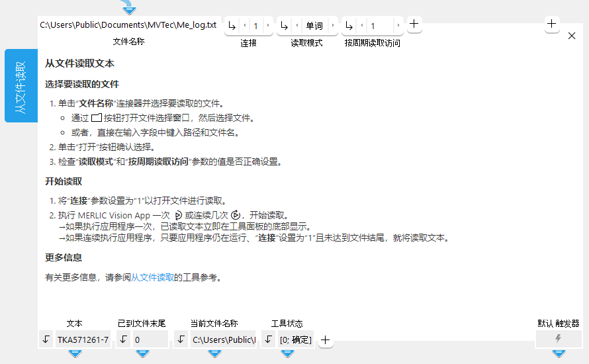The height and width of the screenshot is (364, 589).
Task: Add a new result with bottom plus button
Action: pyautogui.click(x=325, y=340)
